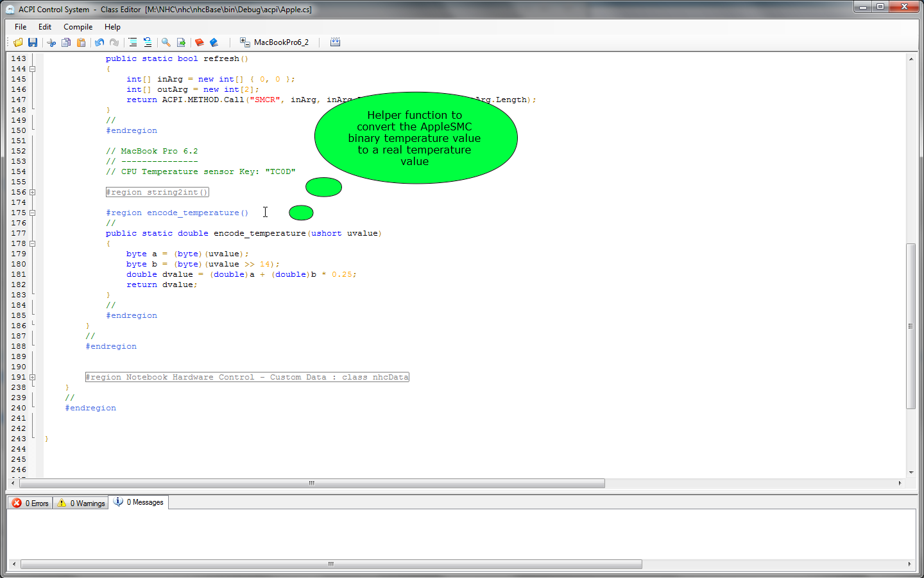Click the vertical scrollbar thumb of the code editor

(x=911, y=326)
